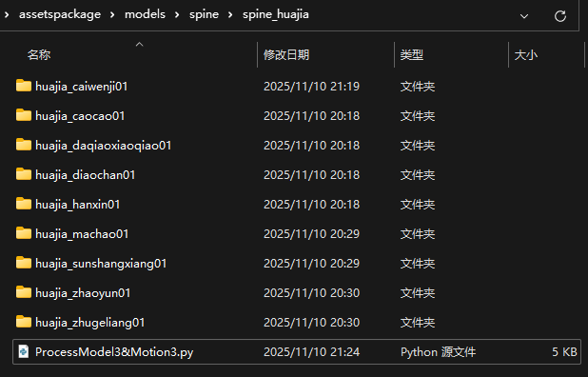Expand chevron between models and spine
The image size is (588, 377).
(x=177, y=15)
